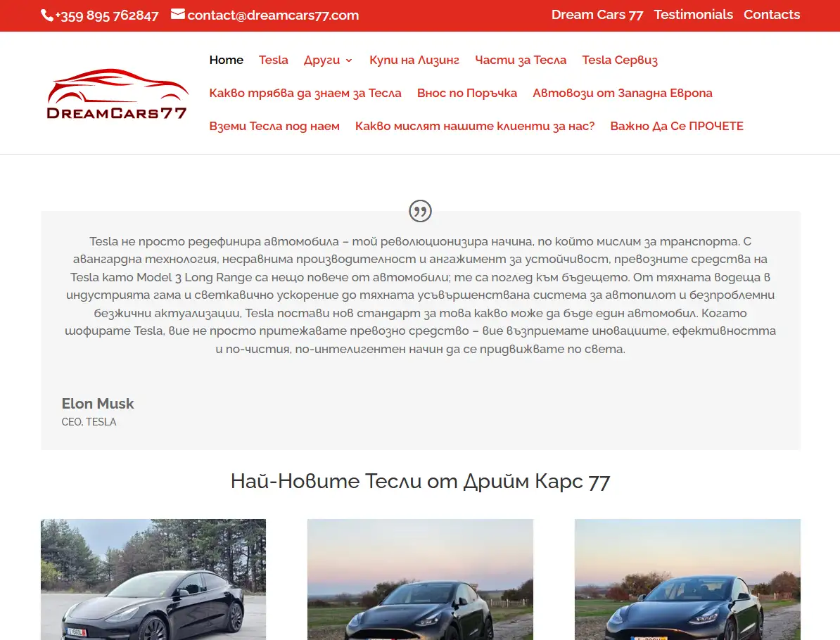
Task: Select the Tesla navigation menu item
Action: coord(273,60)
